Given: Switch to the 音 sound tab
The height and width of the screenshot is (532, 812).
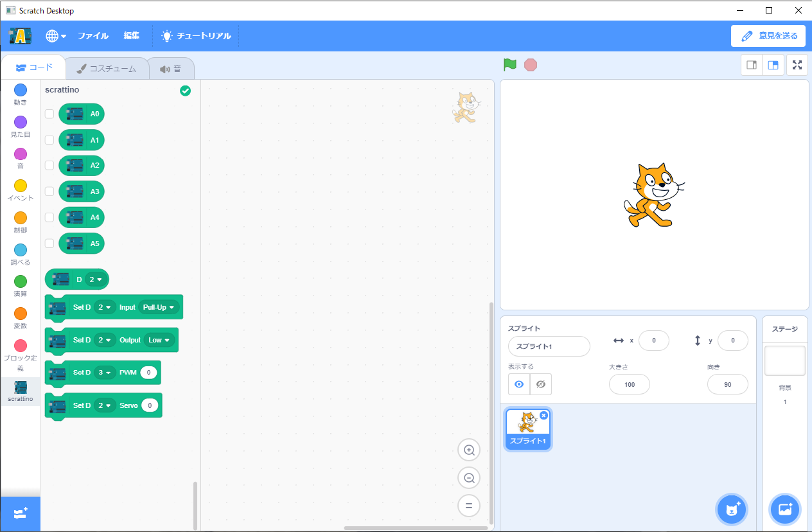Looking at the screenshot, I should (x=171, y=69).
